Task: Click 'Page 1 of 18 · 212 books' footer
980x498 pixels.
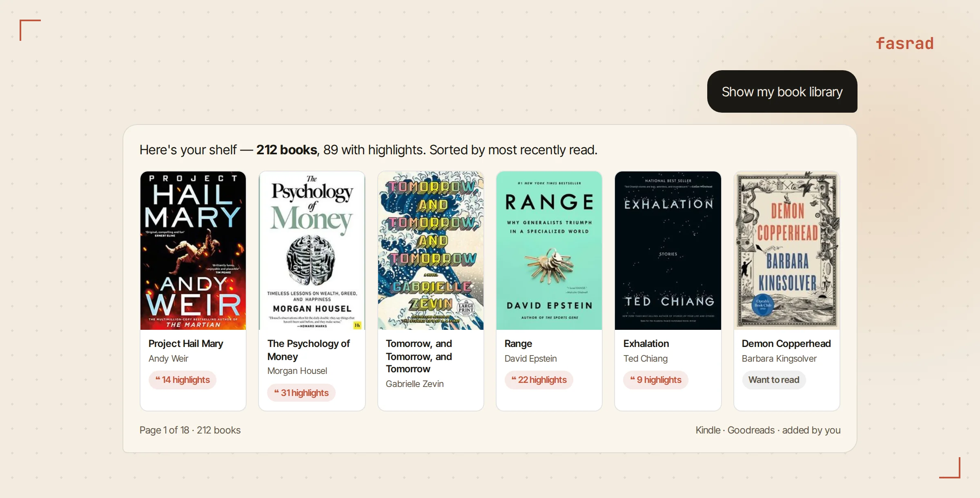Action: [190, 430]
